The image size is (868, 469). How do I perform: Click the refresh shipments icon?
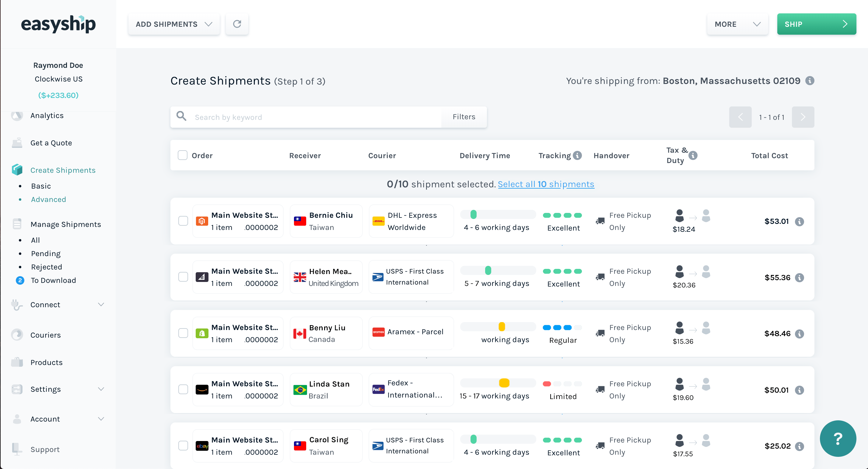237,24
